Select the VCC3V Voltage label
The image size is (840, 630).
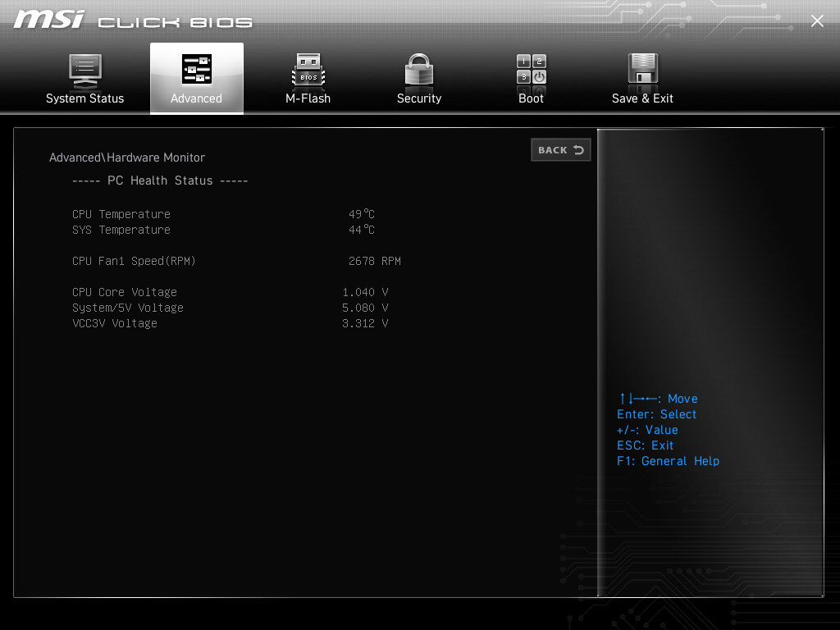[115, 323]
